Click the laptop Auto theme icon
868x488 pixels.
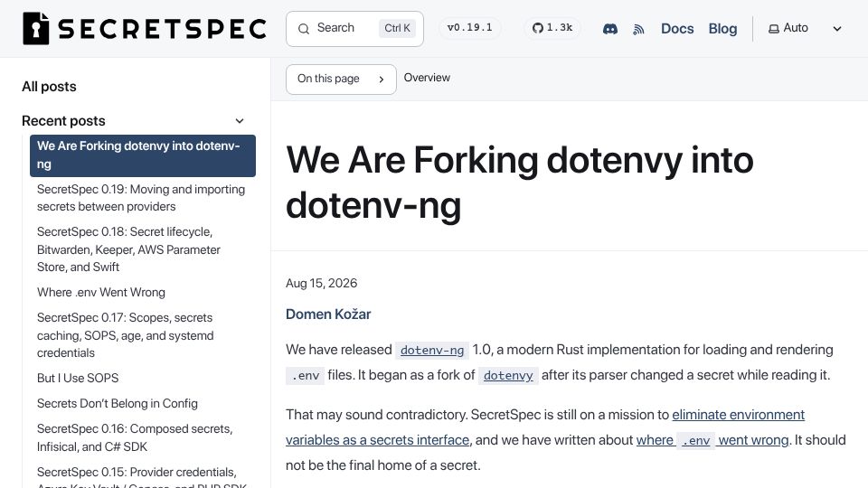coord(774,29)
